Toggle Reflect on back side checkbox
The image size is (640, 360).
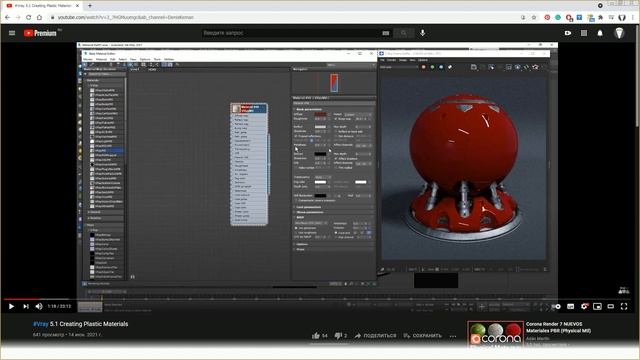(336, 131)
